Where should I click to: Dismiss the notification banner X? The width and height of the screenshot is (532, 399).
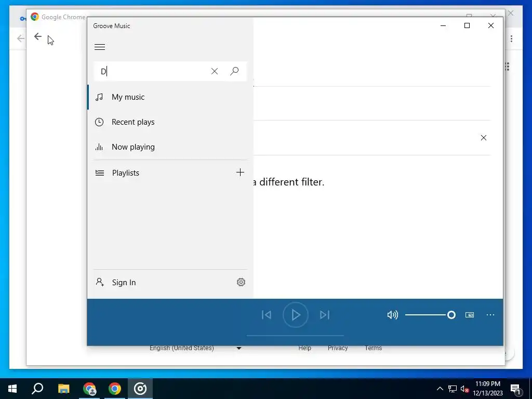click(484, 138)
